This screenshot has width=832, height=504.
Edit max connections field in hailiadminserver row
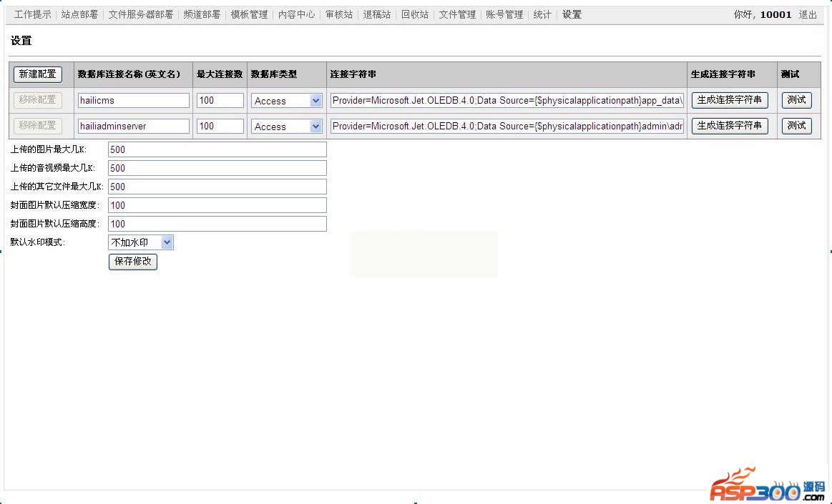point(220,126)
